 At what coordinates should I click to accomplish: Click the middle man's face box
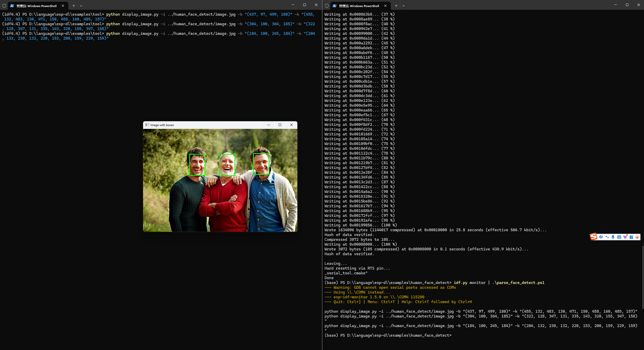click(227, 165)
